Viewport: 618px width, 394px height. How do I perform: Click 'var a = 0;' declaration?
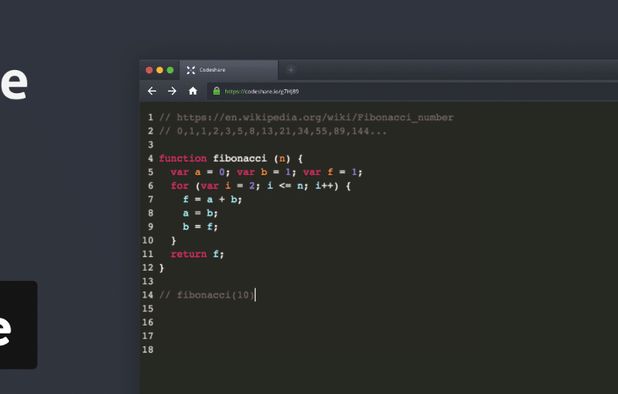click(x=200, y=172)
